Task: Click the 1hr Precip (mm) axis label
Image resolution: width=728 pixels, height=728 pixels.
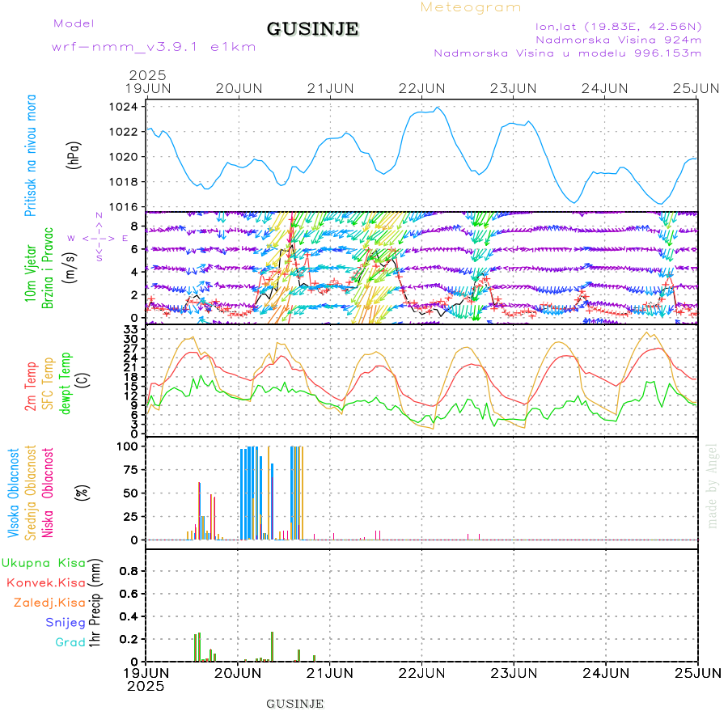Action: click(x=95, y=603)
